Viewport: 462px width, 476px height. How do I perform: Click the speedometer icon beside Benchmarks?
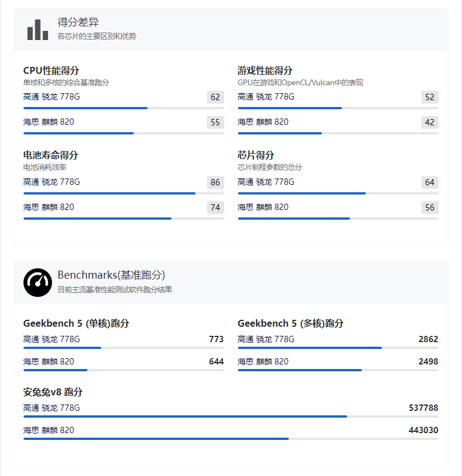(37, 281)
